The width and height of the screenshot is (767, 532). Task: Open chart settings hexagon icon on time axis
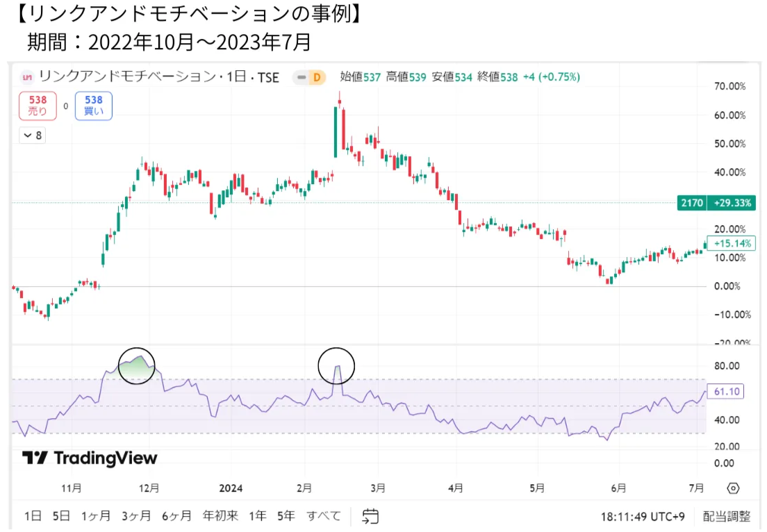point(734,488)
